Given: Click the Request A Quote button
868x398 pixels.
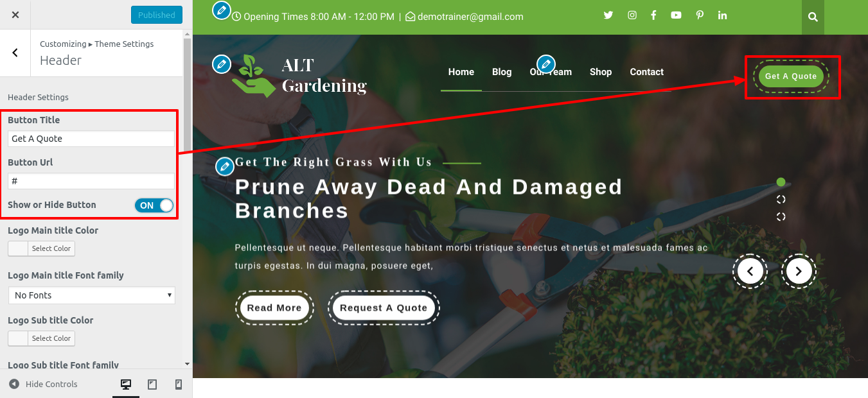Looking at the screenshot, I should pyautogui.click(x=384, y=308).
